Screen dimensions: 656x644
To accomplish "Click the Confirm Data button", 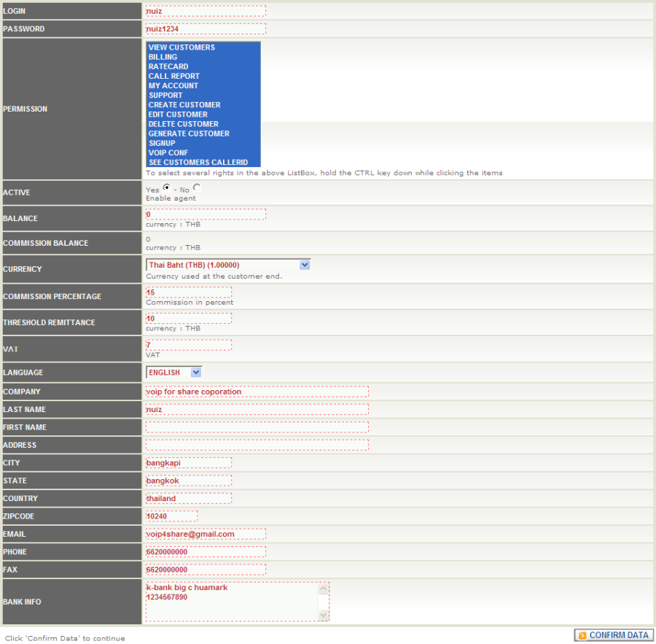I will click(x=613, y=635).
